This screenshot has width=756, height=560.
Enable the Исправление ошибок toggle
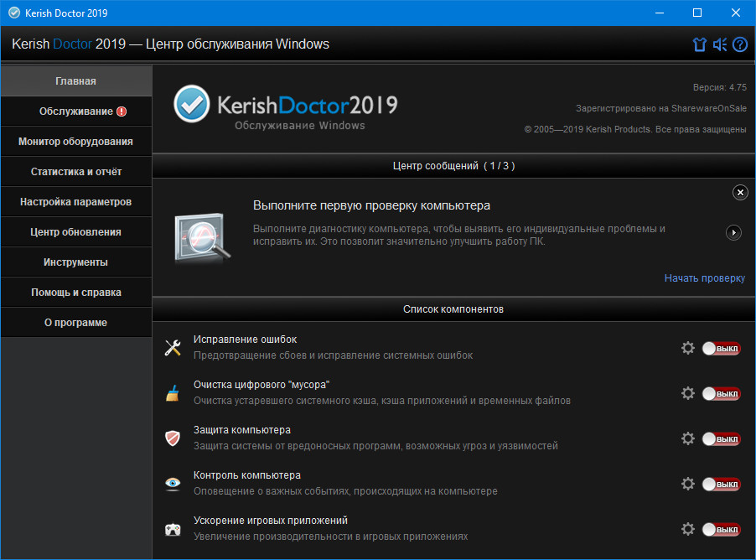point(721,348)
